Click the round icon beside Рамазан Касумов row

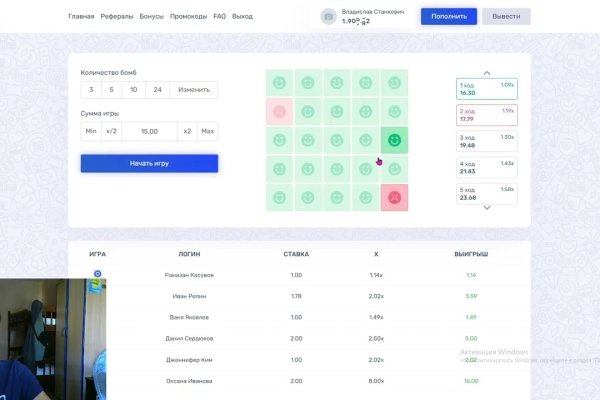click(97, 273)
